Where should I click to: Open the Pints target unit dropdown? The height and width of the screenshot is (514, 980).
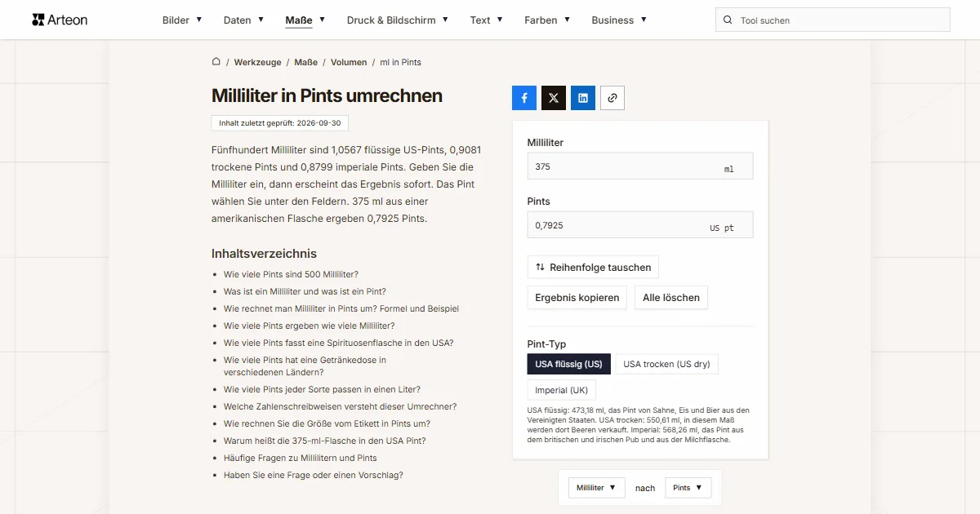(x=688, y=488)
